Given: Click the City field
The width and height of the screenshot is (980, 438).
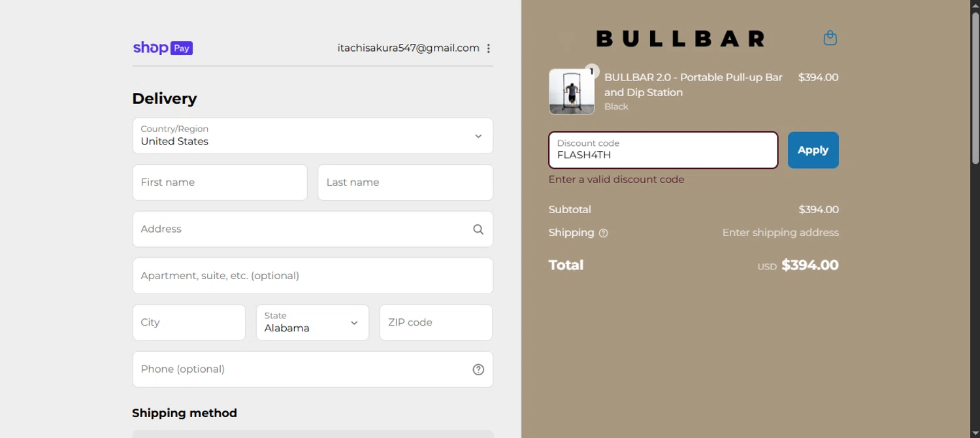Looking at the screenshot, I should (189, 322).
